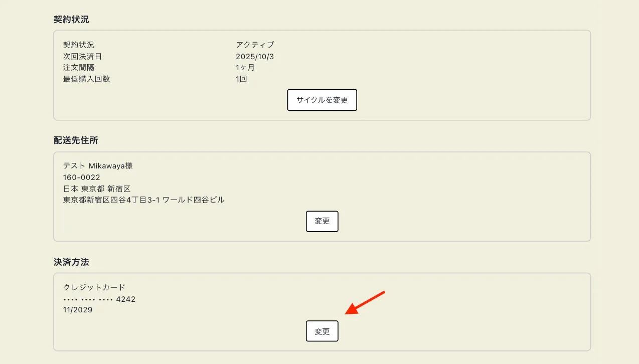Open payment method 変更 button

coord(322,331)
